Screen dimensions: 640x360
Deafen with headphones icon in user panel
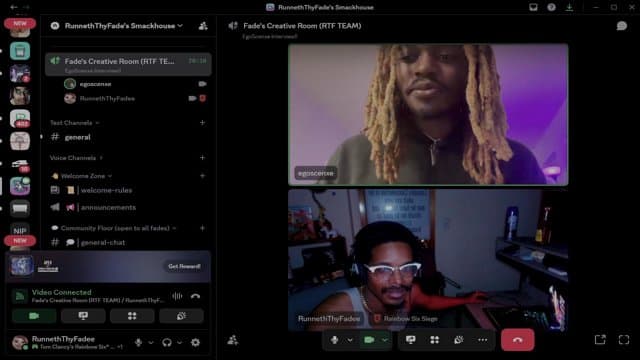(x=167, y=342)
